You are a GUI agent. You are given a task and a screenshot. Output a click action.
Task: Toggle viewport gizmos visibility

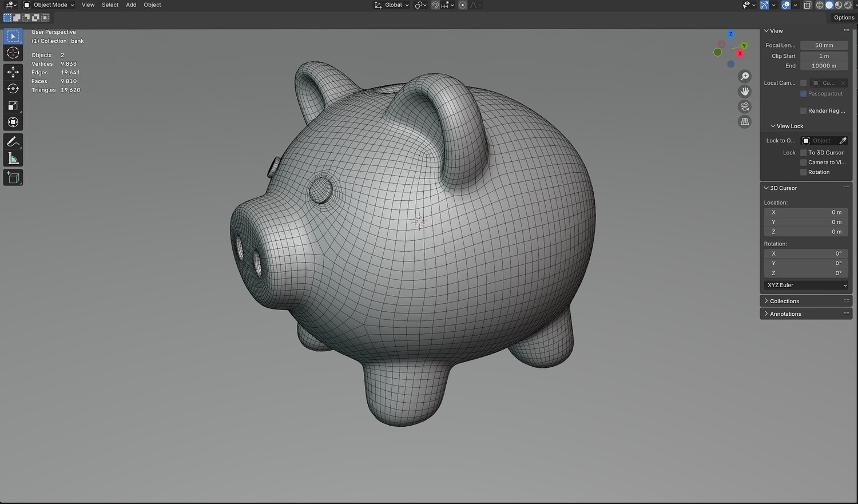(x=764, y=5)
